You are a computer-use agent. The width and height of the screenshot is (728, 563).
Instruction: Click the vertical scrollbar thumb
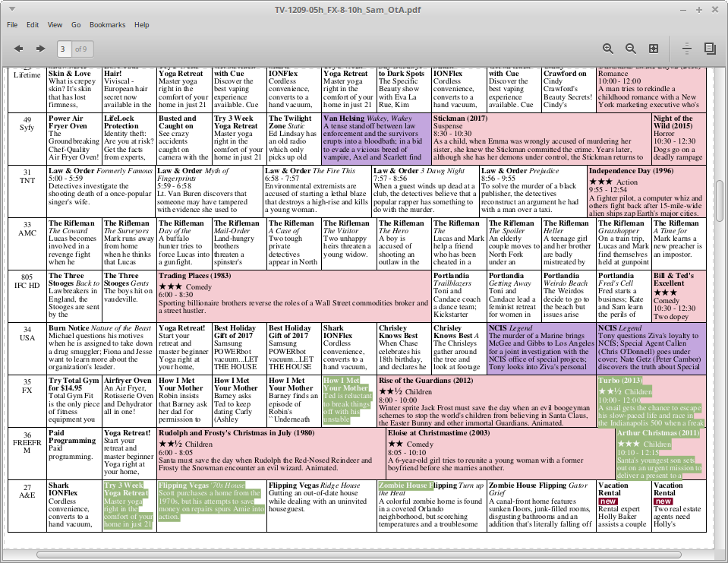720,201
